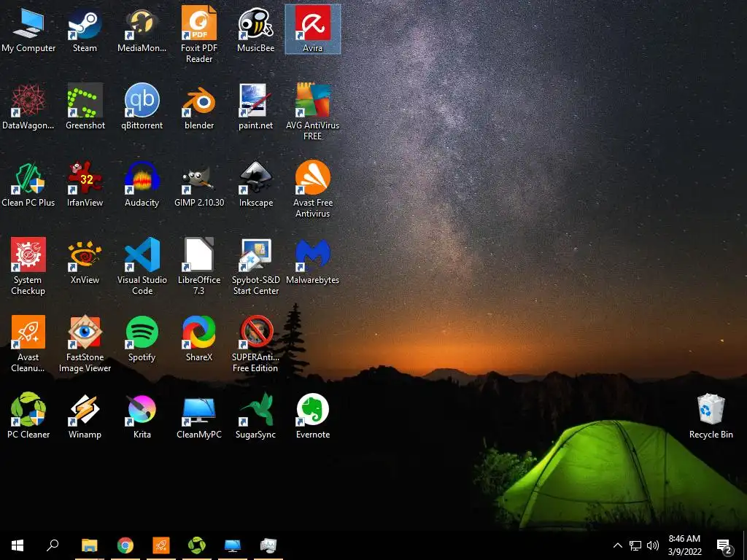Image resolution: width=747 pixels, height=560 pixels.
Task: Click the Evernote desktop icon
Action: (312, 416)
